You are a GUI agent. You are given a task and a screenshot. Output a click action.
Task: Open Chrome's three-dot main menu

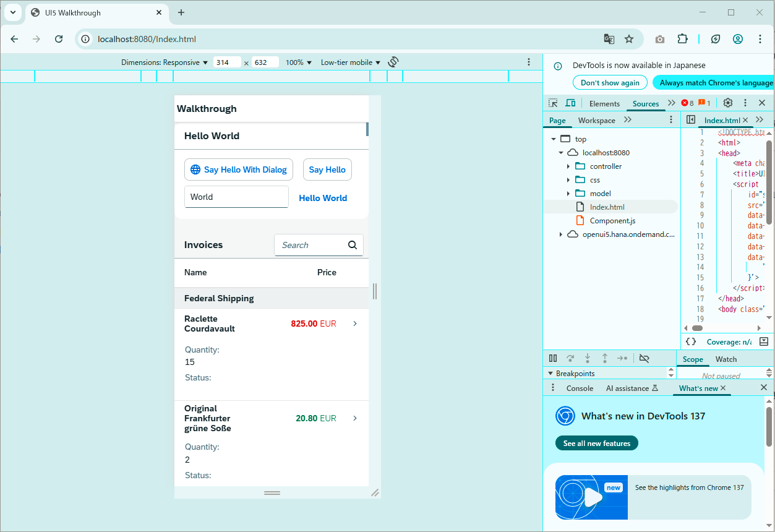pos(760,39)
